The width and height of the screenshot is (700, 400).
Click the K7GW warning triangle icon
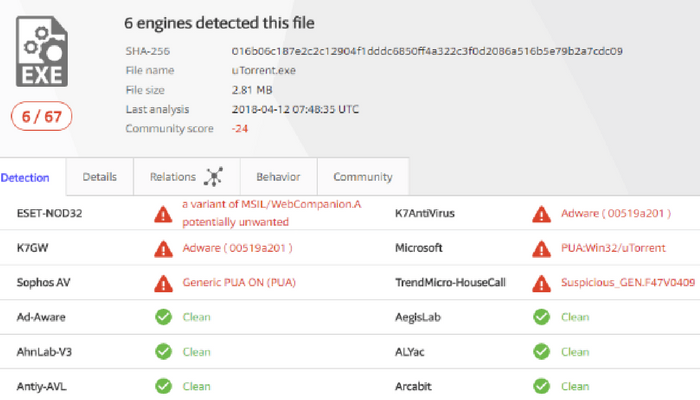click(163, 249)
